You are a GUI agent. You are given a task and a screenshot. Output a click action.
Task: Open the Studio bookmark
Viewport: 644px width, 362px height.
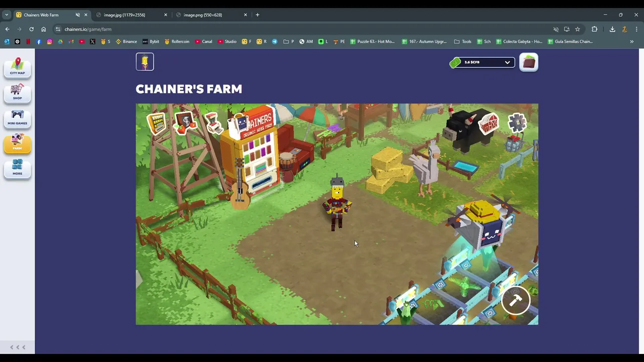click(227, 41)
